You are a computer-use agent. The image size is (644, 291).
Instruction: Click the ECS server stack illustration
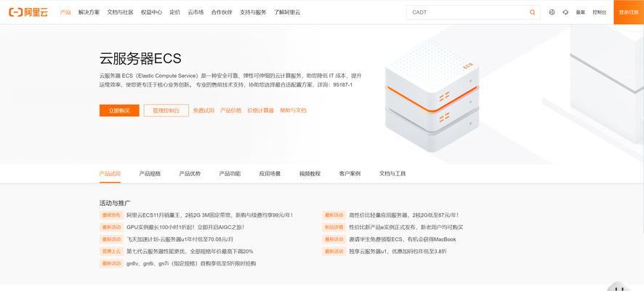432,96
